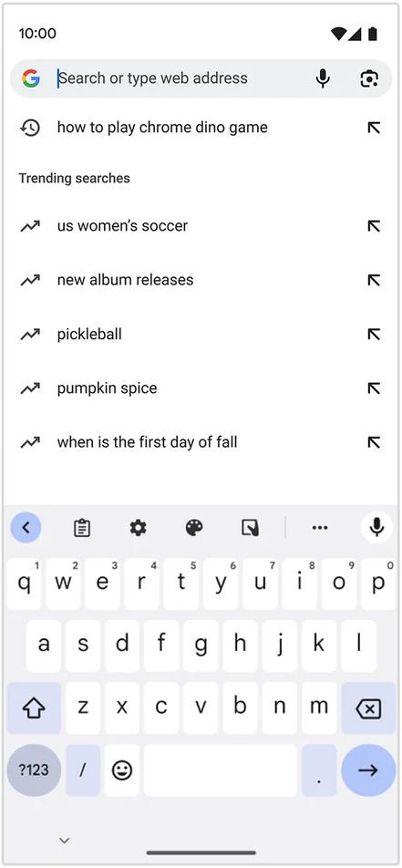The height and width of the screenshot is (868, 402).
Task: Switch to ?123 symbols keyboard
Action: pos(34,770)
